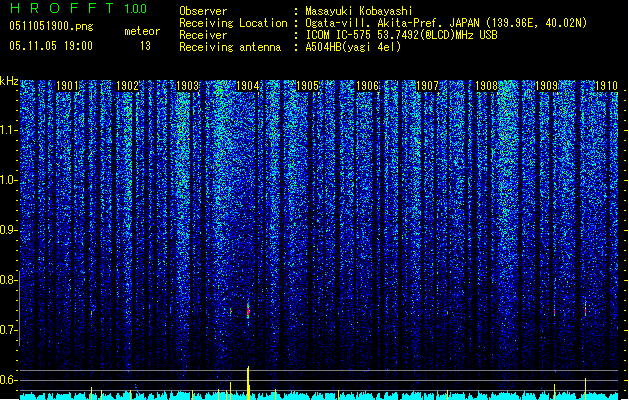Click the meteor count 13

click(145, 46)
